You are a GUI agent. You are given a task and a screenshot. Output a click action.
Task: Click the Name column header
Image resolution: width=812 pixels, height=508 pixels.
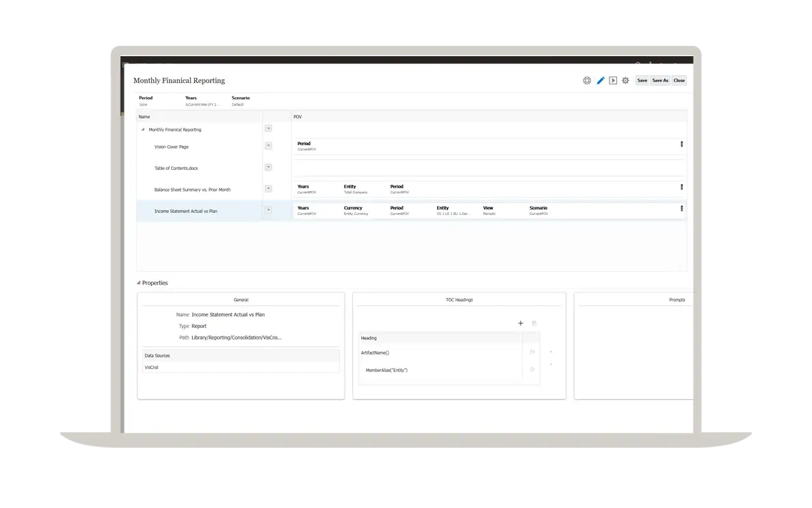click(144, 116)
